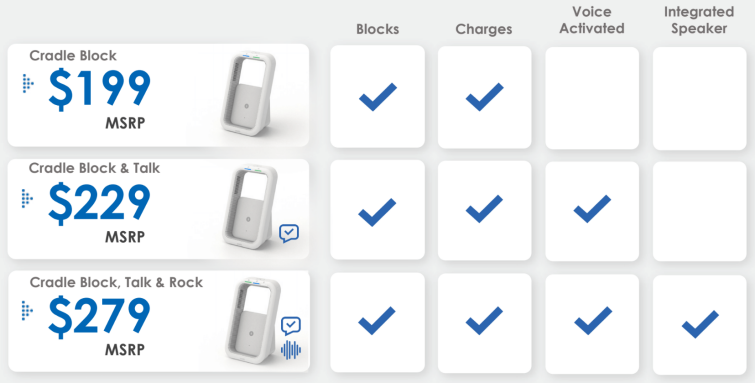Click the $199 MSRP price
755x383 pixels.
coord(99,99)
